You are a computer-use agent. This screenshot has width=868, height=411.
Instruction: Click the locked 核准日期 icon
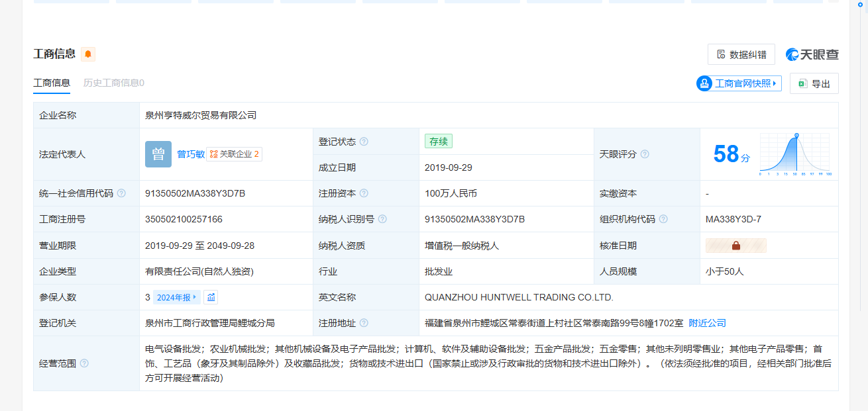pos(735,246)
